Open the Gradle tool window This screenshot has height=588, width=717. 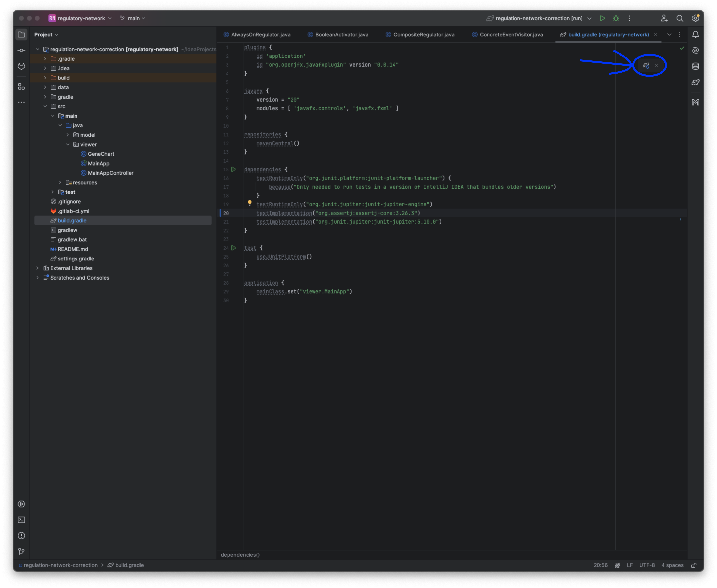coord(696,82)
